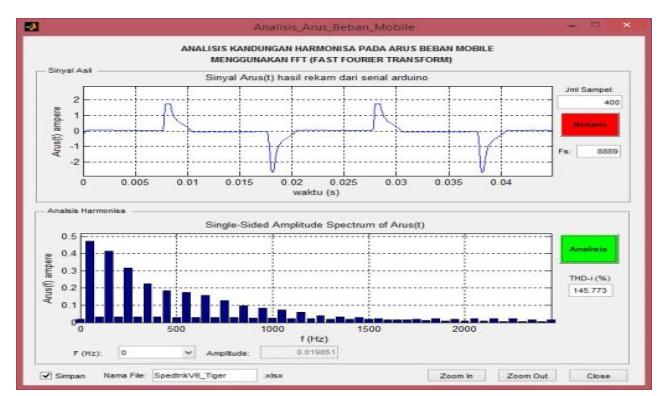
Task: Click the 'Sinyal Asli' panel label
Action: pyautogui.click(x=70, y=71)
